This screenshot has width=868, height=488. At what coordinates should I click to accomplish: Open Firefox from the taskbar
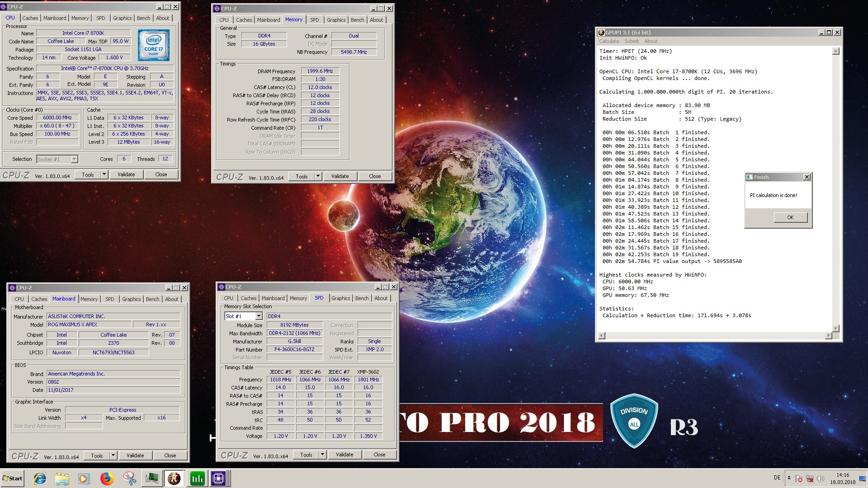[107, 479]
